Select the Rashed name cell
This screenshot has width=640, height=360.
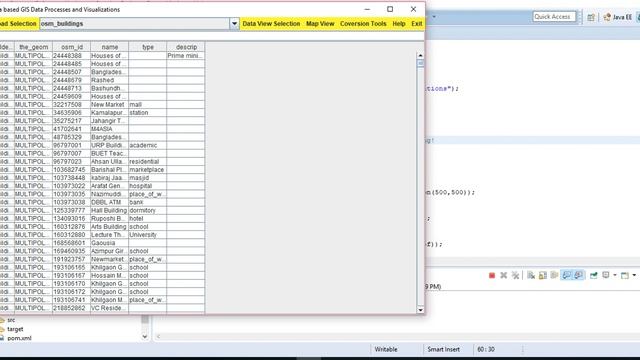(x=109, y=80)
